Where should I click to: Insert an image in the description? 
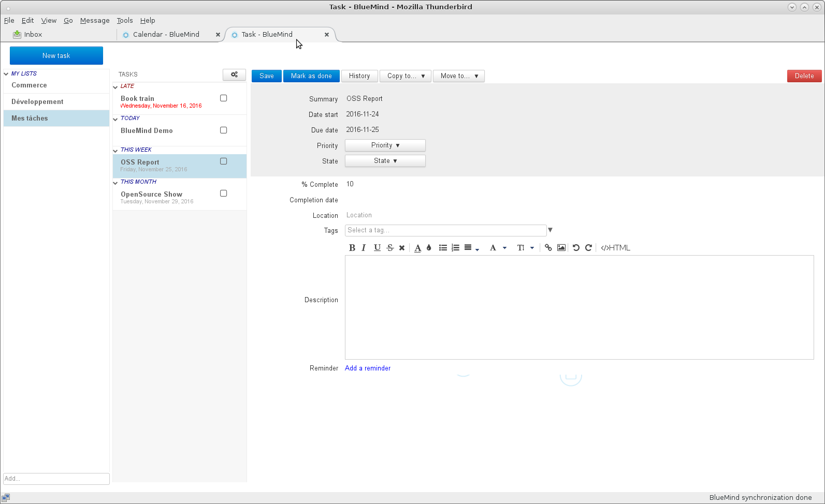(561, 248)
